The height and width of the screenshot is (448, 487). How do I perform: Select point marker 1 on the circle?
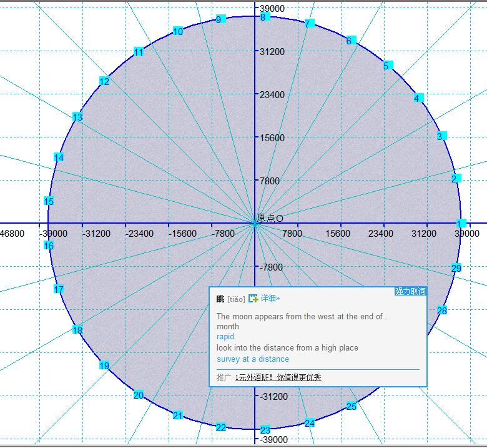pos(461,223)
